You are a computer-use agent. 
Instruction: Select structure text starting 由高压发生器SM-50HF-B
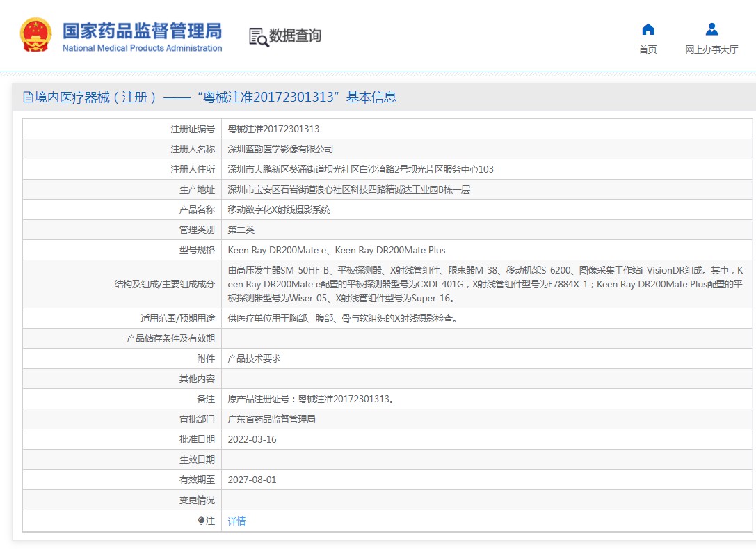[x=485, y=284]
